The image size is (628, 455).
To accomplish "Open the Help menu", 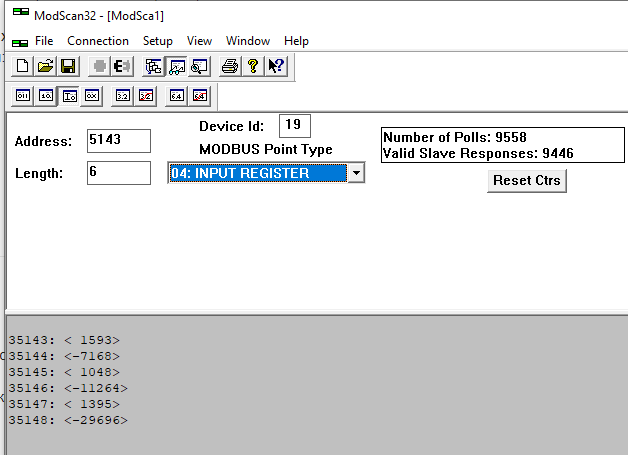I will [296, 41].
